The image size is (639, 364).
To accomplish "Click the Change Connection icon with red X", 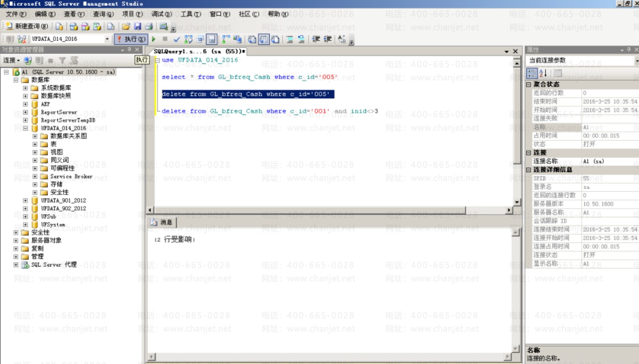I will coord(21,39).
